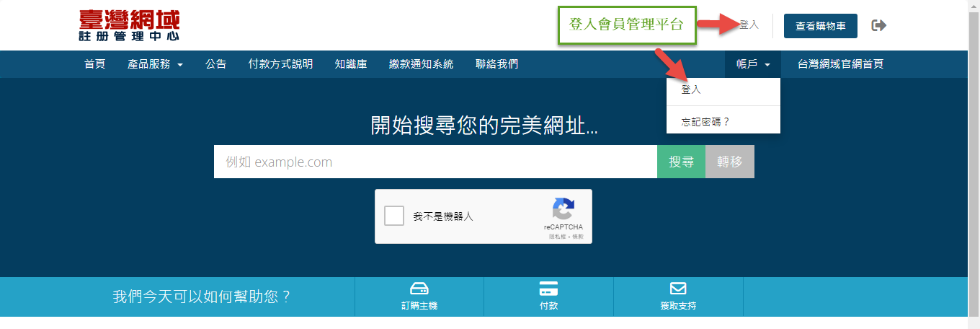
Task: Click the reCAPTCHA logo
Action: click(x=563, y=209)
